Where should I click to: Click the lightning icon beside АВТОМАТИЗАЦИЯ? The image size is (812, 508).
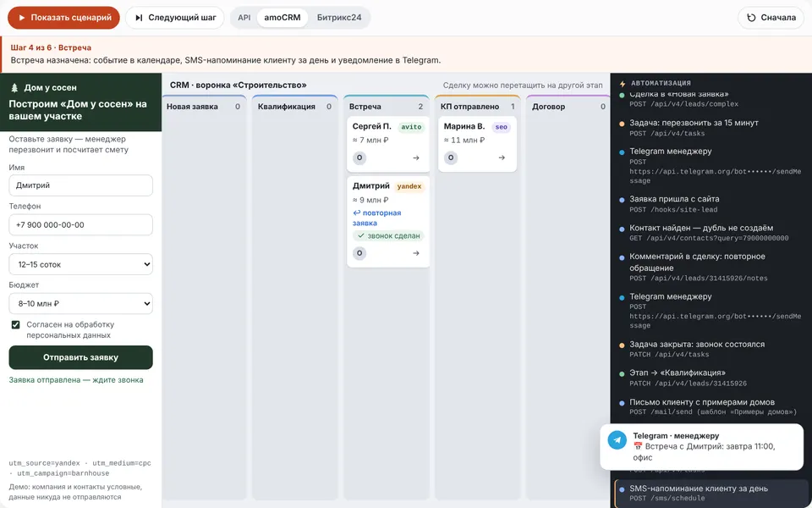coord(623,83)
